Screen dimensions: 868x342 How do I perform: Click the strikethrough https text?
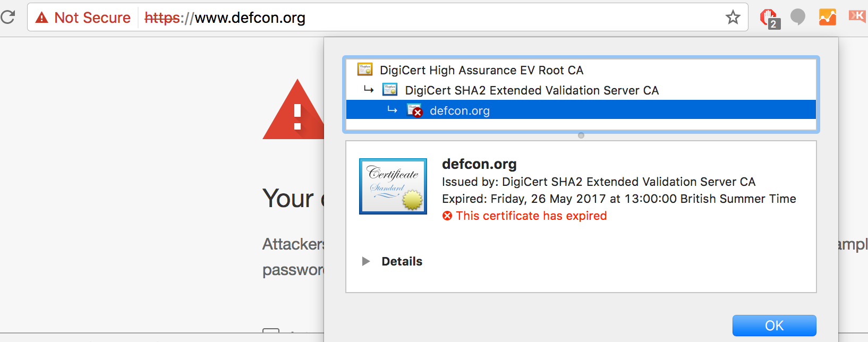click(x=161, y=18)
